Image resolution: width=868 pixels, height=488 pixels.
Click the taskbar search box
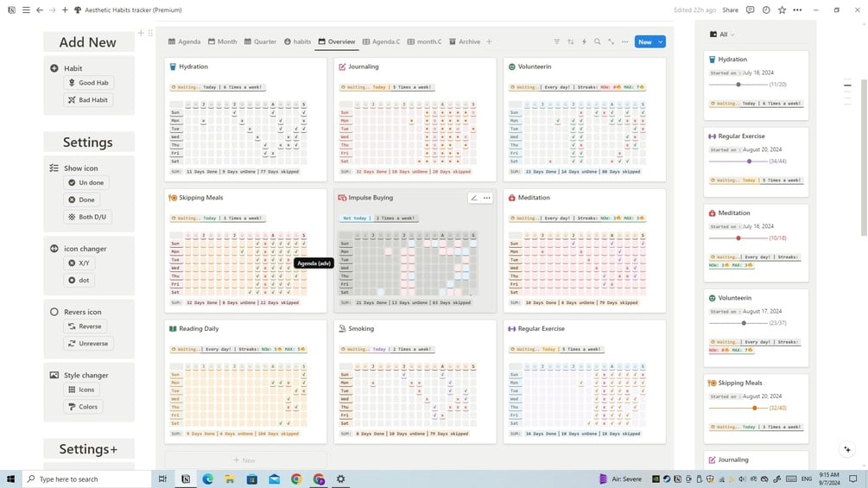point(87,479)
